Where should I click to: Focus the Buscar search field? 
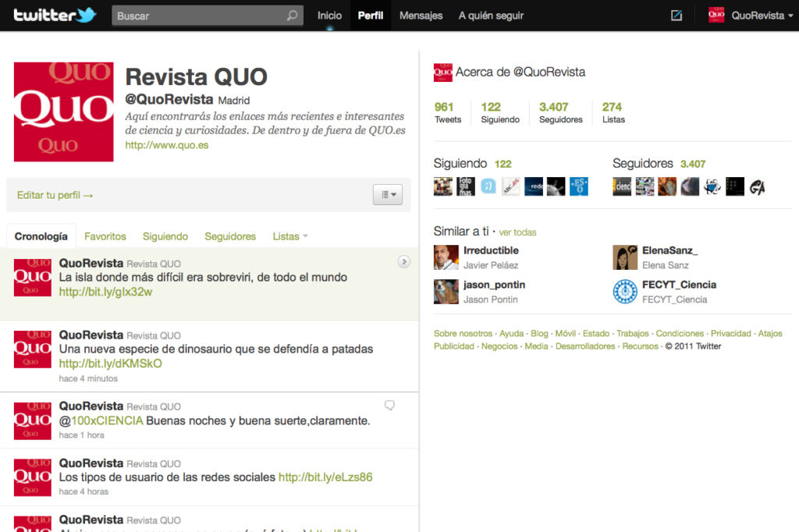tap(208, 16)
